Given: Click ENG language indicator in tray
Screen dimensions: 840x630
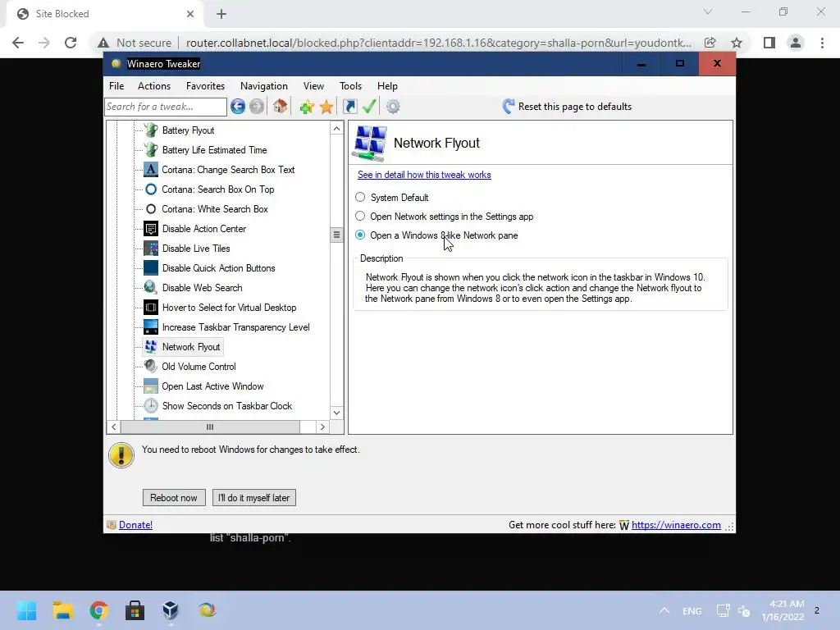Looking at the screenshot, I should click(x=692, y=610).
